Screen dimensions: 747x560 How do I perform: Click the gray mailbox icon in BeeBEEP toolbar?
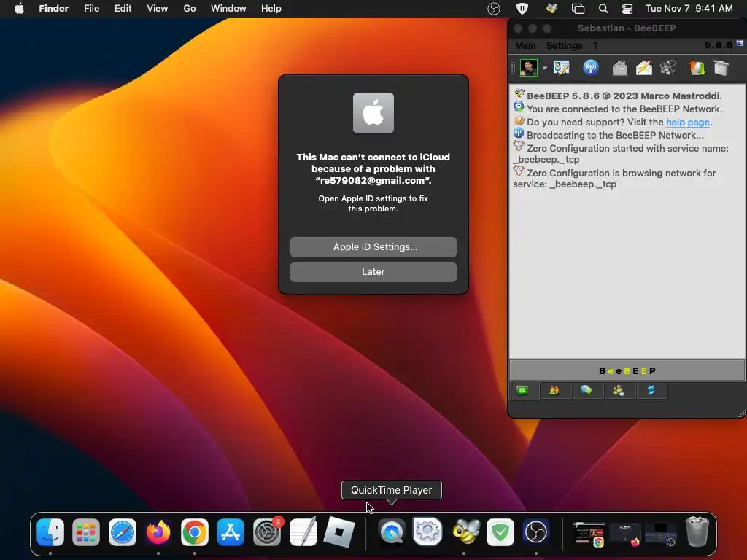(619, 68)
